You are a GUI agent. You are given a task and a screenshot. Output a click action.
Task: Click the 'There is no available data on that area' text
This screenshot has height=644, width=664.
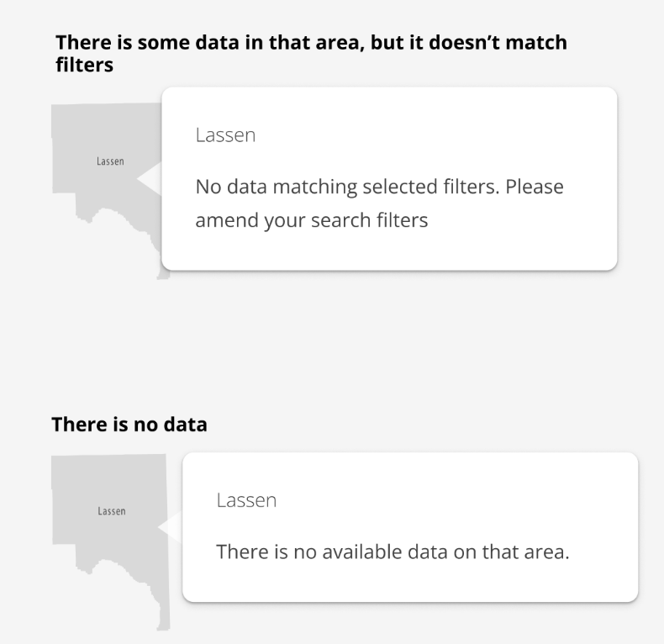(393, 552)
